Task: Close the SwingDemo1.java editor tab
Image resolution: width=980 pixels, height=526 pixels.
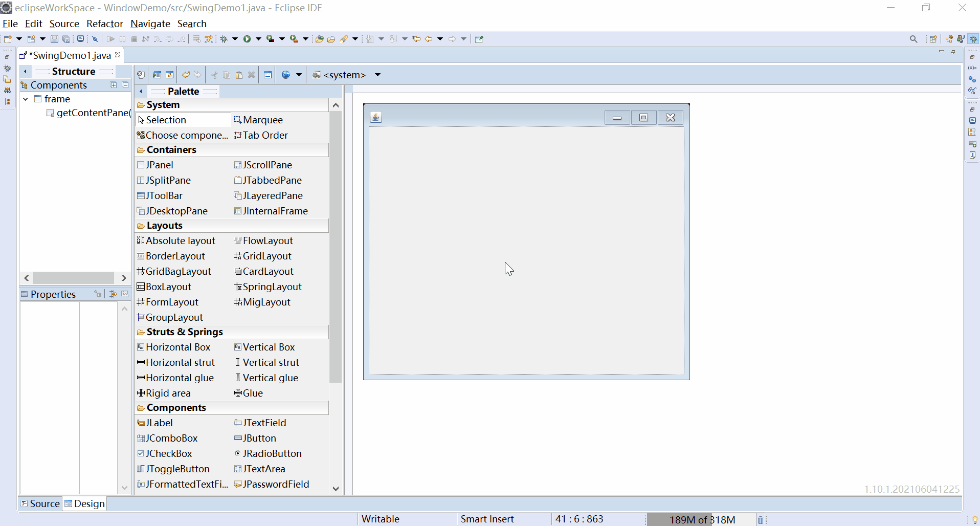Action: 118,55
